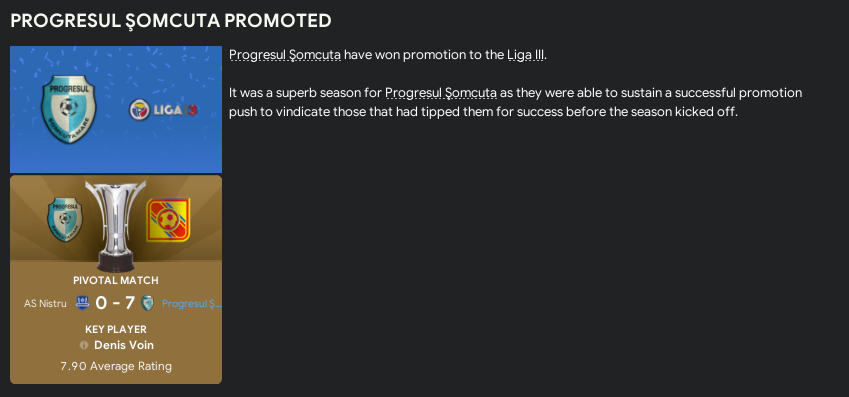Click AS Nistru small club badge
Image resolution: width=849 pixels, height=397 pixels.
tap(82, 303)
